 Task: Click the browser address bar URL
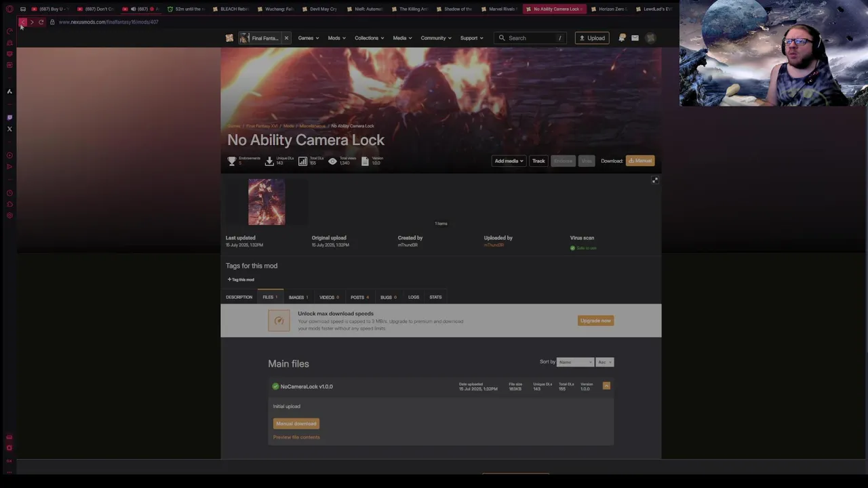coord(108,22)
